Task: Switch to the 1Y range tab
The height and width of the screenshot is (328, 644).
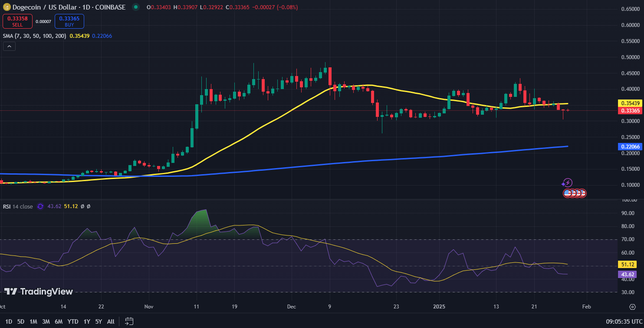Action: 87,321
